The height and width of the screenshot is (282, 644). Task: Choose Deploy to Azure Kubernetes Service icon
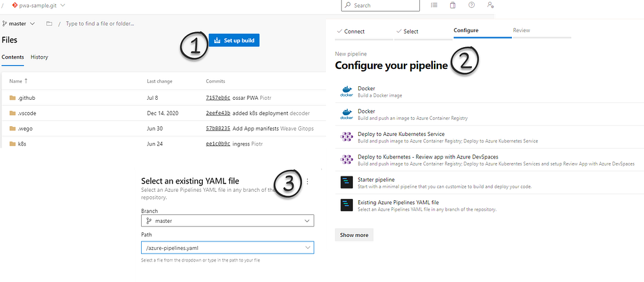tap(347, 137)
